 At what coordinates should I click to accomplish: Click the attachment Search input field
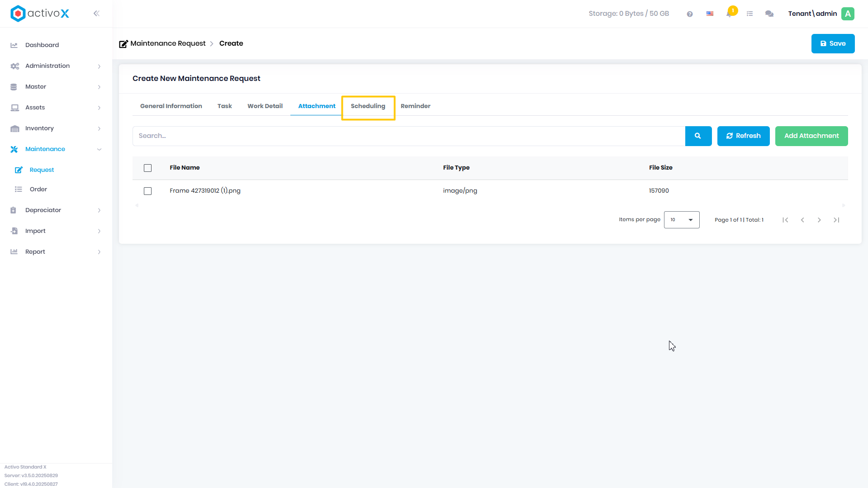pos(409,136)
